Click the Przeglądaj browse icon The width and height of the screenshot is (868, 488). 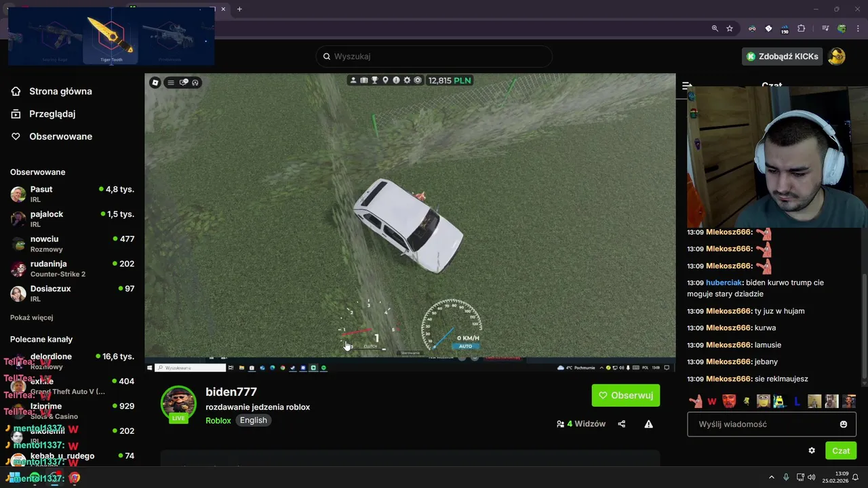pyautogui.click(x=16, y=114)
